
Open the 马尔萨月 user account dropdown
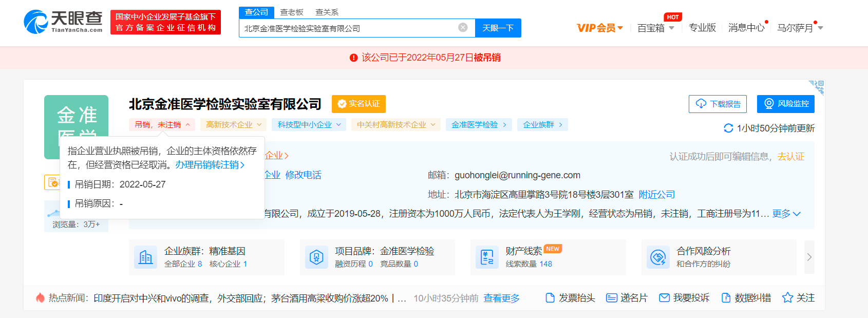(800, 28)
